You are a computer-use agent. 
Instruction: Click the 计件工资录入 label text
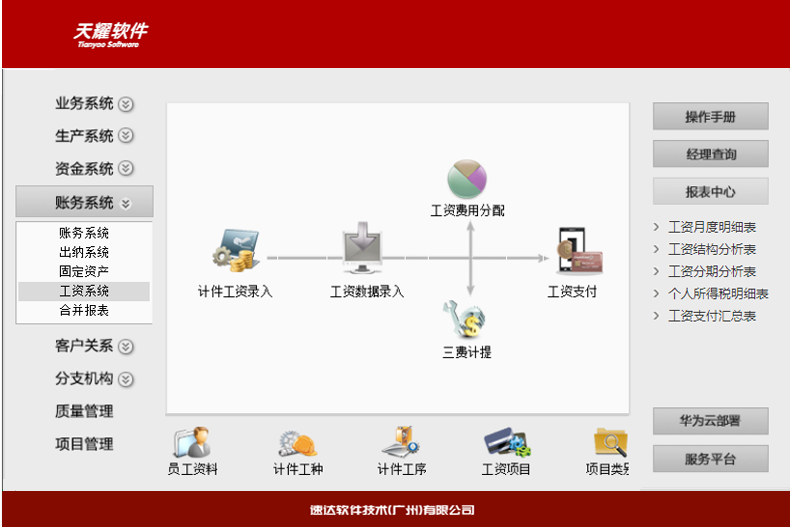[x=235, y=292]
